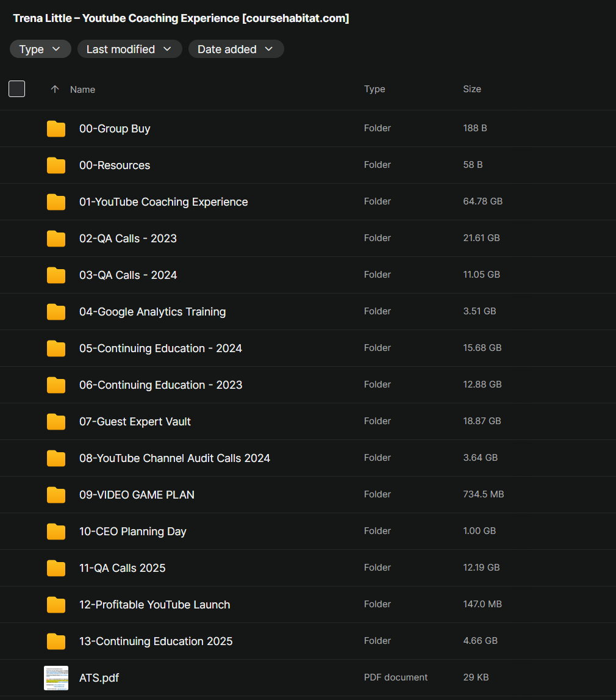Open the 01-YouTube Coaching Experience folder name
Image resolution: width=616 pixels, height=700 pixels.
pyautogui.click(x=163, y=202)
